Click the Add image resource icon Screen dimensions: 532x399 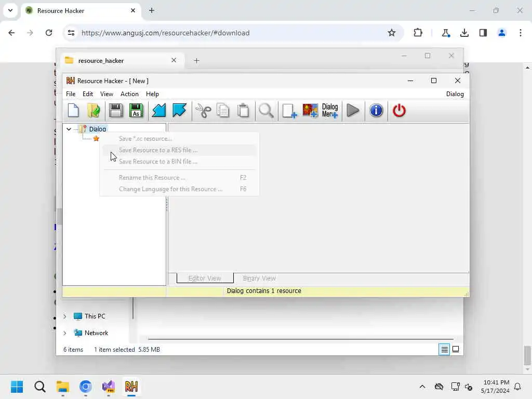click(x=310, y=111)
